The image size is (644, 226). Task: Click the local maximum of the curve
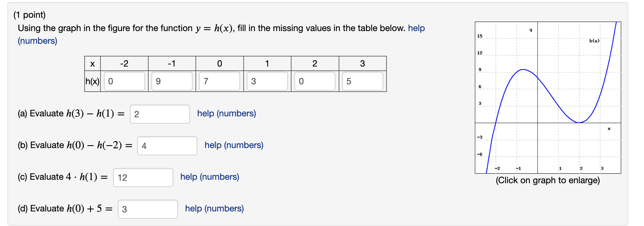tap(523, 70)
